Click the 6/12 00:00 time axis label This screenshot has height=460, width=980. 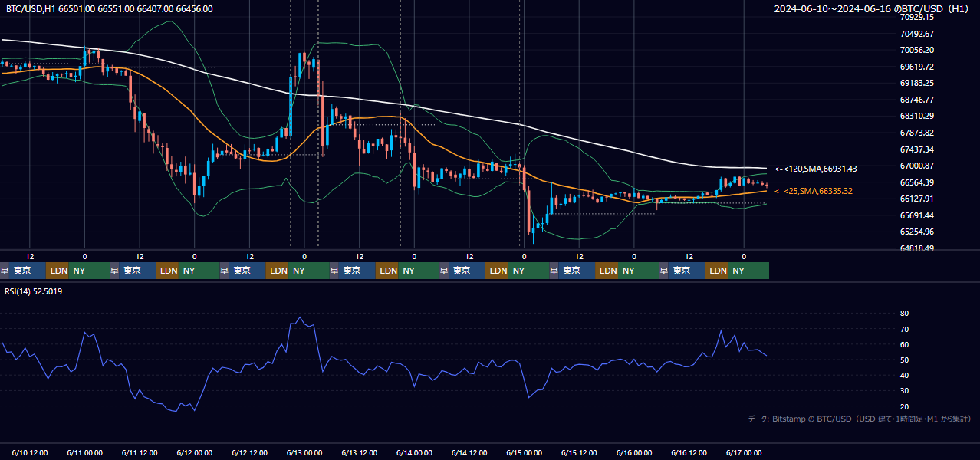coord(194,452)
